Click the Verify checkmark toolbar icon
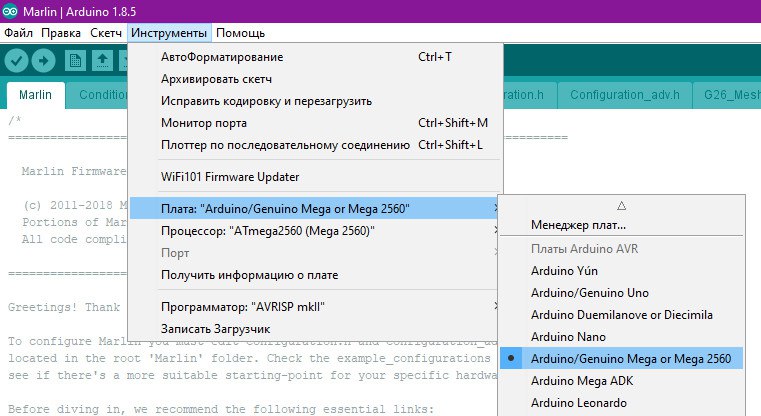761x416 pixels. pos(16,61)
